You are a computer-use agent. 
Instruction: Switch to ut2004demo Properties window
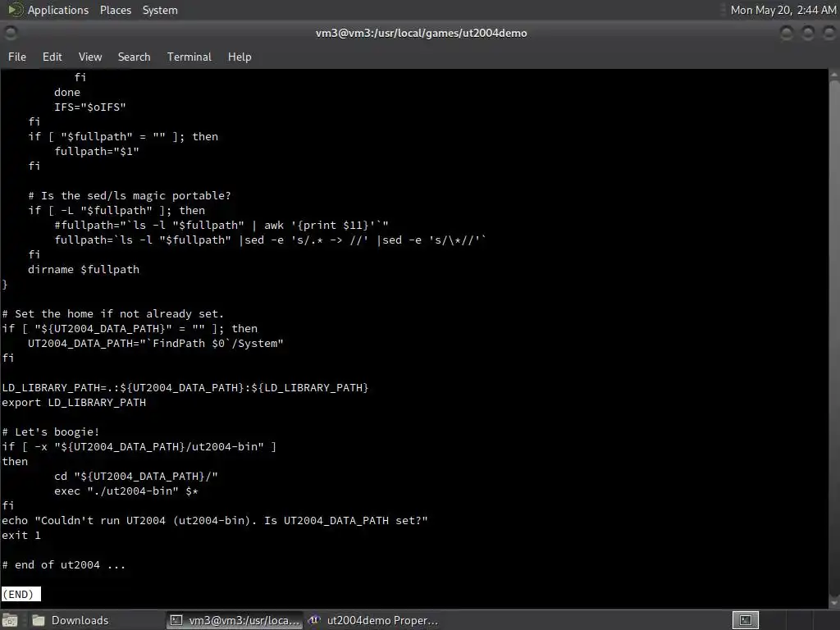click(374, 620)
